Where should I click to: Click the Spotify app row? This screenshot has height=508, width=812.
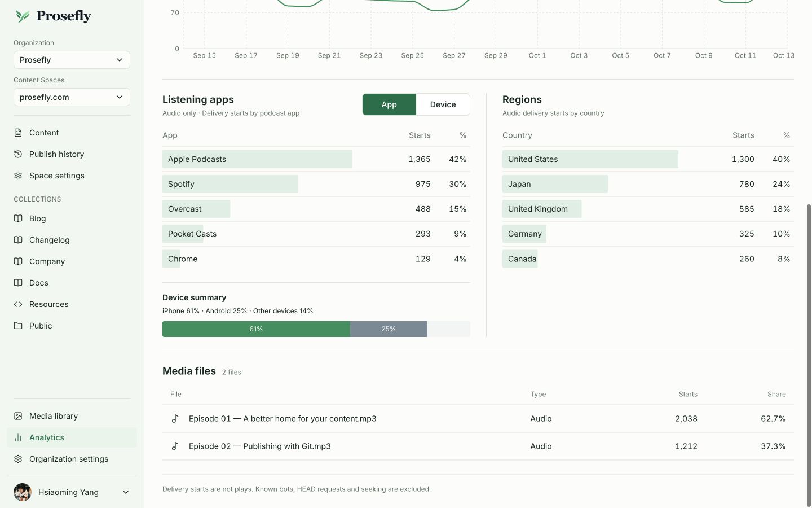316,184
